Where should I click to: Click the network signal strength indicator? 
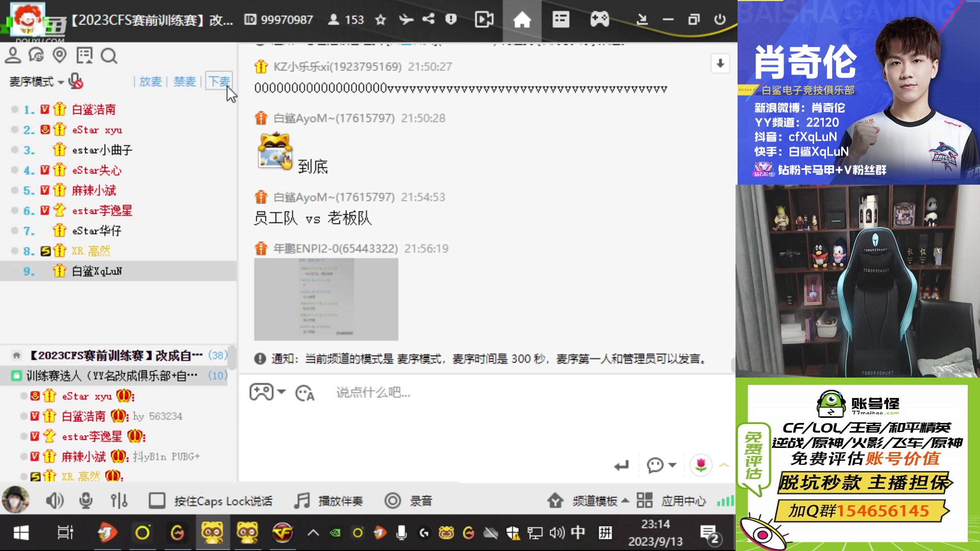pyautogui.click(x=725, y=500)
